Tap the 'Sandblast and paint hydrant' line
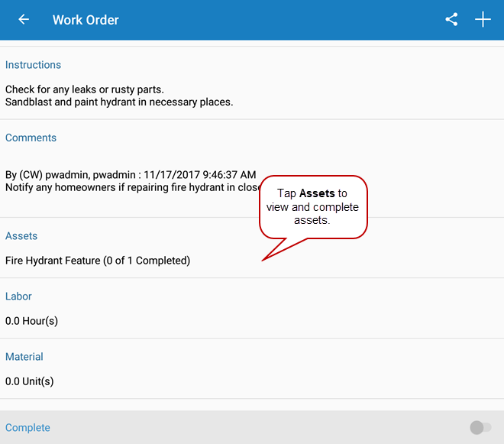Image resolution: width=504 pixels, height=444 pixels. click(x=118, y=102)
